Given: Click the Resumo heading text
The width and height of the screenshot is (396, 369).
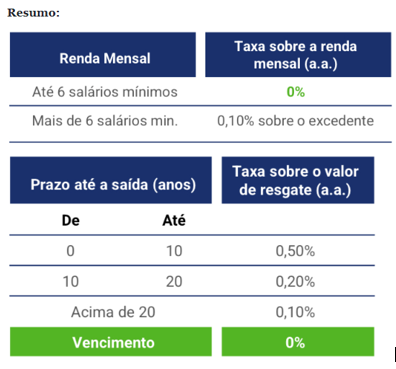Looking at the screenshot, I should point(34,13).
